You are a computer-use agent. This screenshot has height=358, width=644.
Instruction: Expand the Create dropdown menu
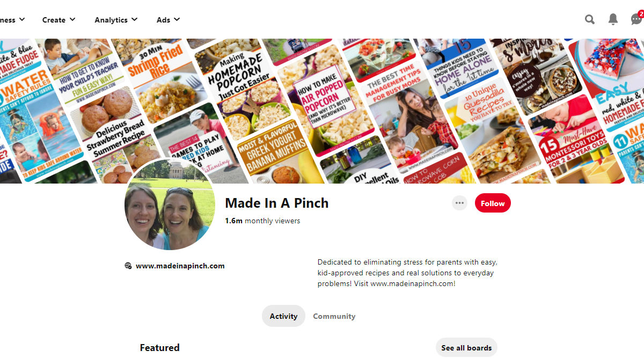[58, 20]
